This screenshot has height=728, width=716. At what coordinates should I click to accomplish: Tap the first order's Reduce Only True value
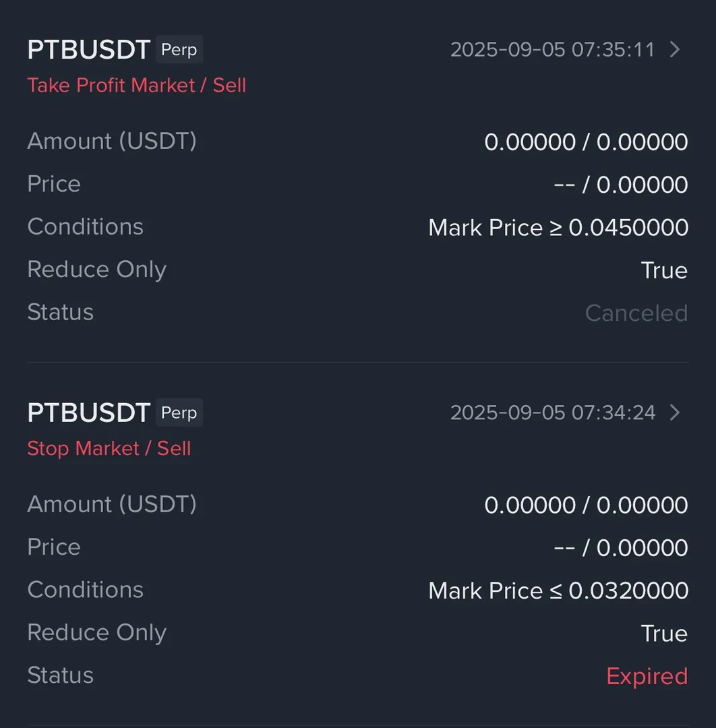664,270
